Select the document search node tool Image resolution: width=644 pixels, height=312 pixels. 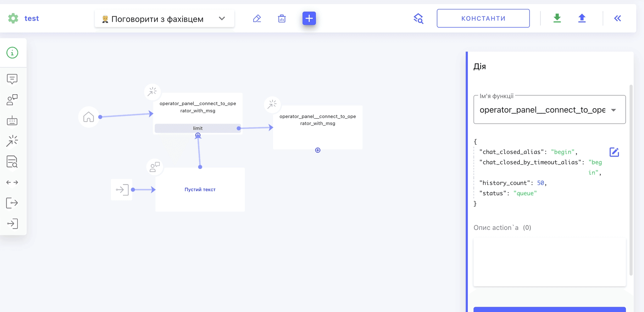pyautogui.click(x=12, y=162)
